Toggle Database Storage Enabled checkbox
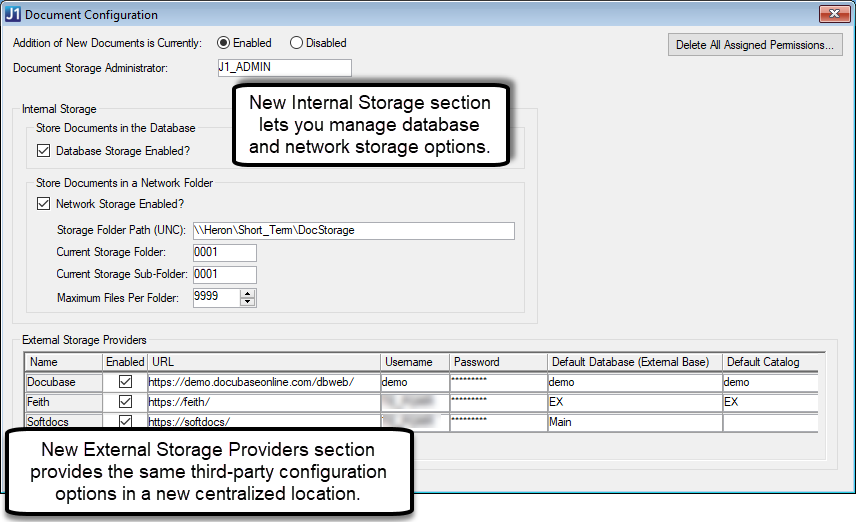 (43, 151)
